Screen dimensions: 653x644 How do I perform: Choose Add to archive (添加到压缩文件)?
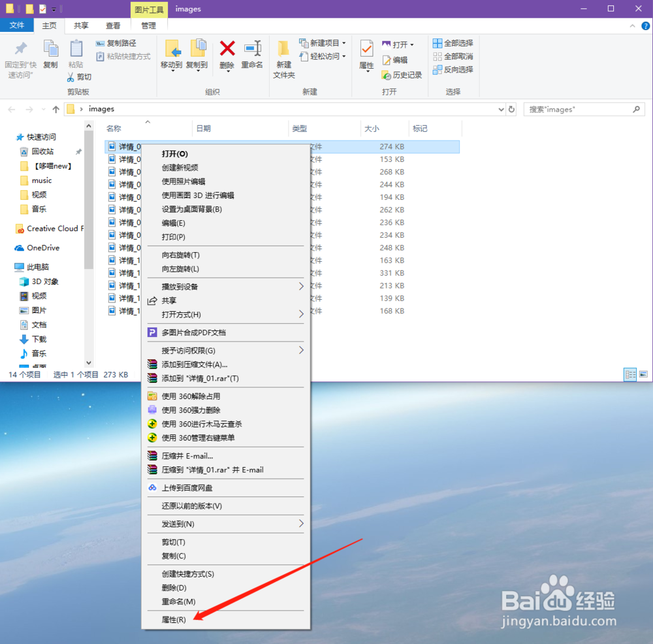pyautogui.click(x=227, y=364)
